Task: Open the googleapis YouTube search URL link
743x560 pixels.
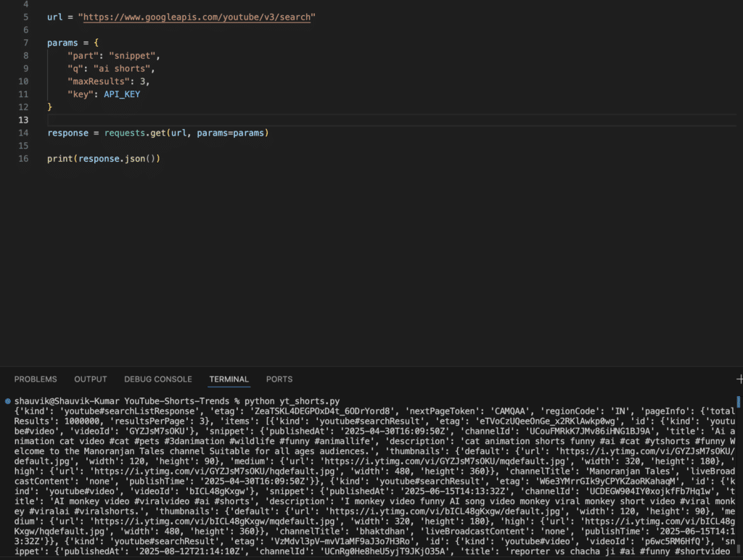Action: [197, 17]
